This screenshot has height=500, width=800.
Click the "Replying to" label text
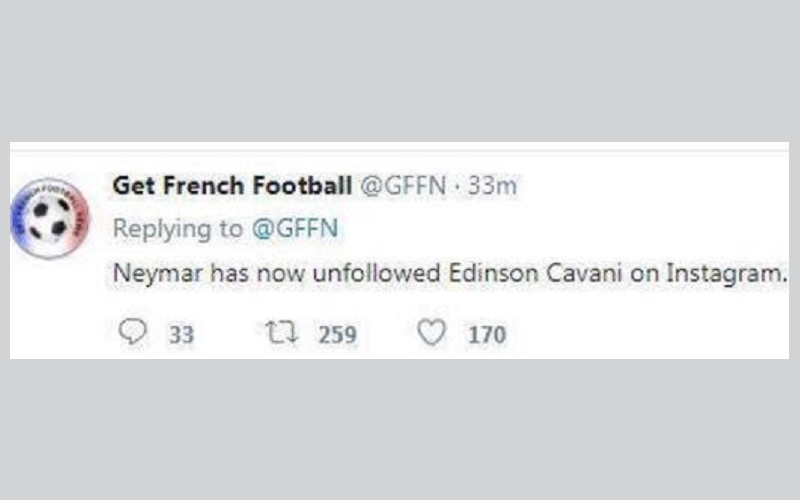177,229
